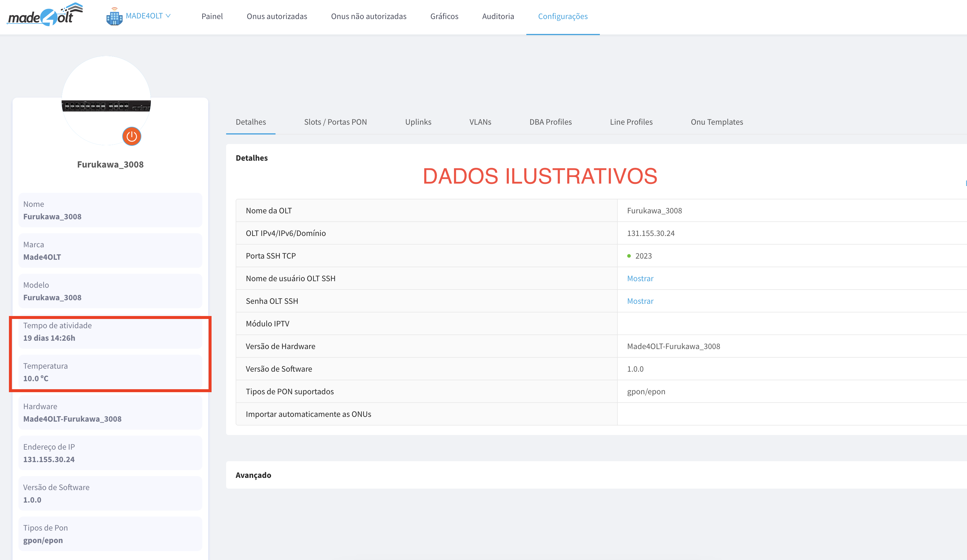Switch to the Detalhes tab
The height and width of the screenshot is (560, 967).
pos(251,122)
